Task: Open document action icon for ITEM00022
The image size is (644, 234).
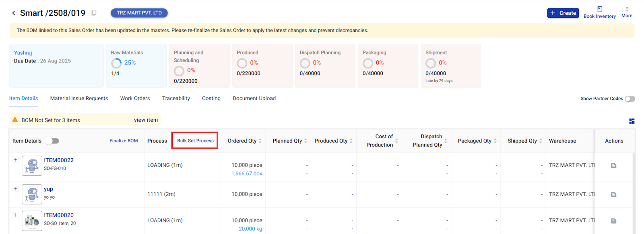Action: point(613,166)
